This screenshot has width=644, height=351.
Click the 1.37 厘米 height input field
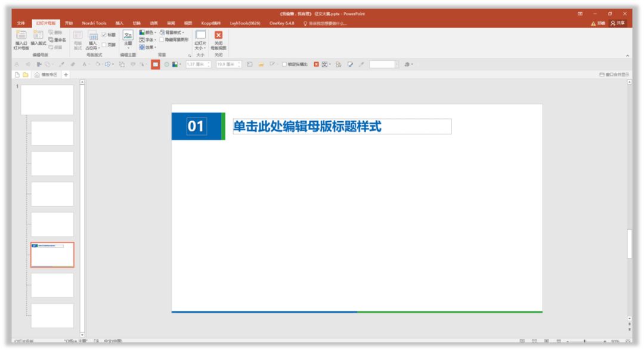(199, 64)
